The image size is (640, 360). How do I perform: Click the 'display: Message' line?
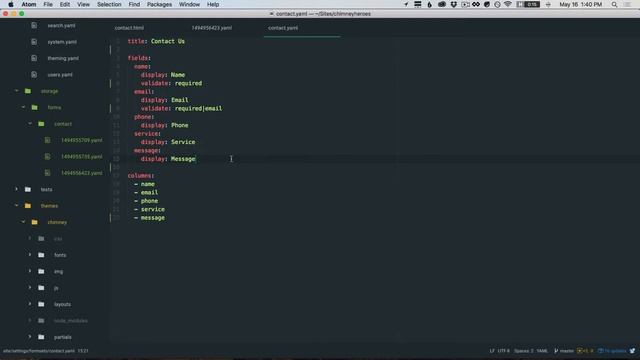pyautogui.click(x=168, y=159)
